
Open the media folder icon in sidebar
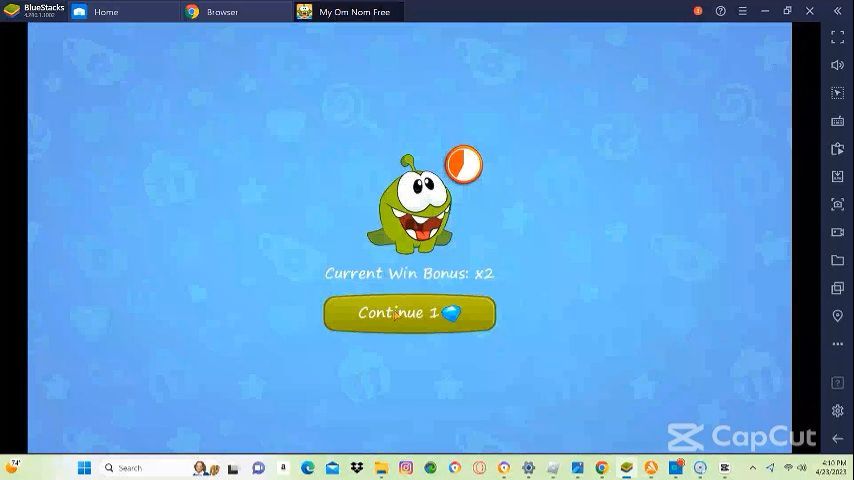(838, 260)
